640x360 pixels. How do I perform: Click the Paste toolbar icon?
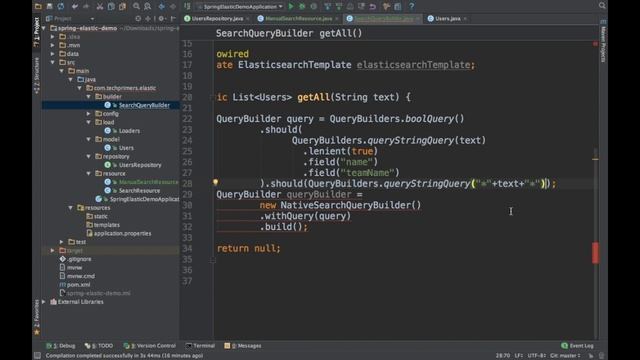pos(122,6)
